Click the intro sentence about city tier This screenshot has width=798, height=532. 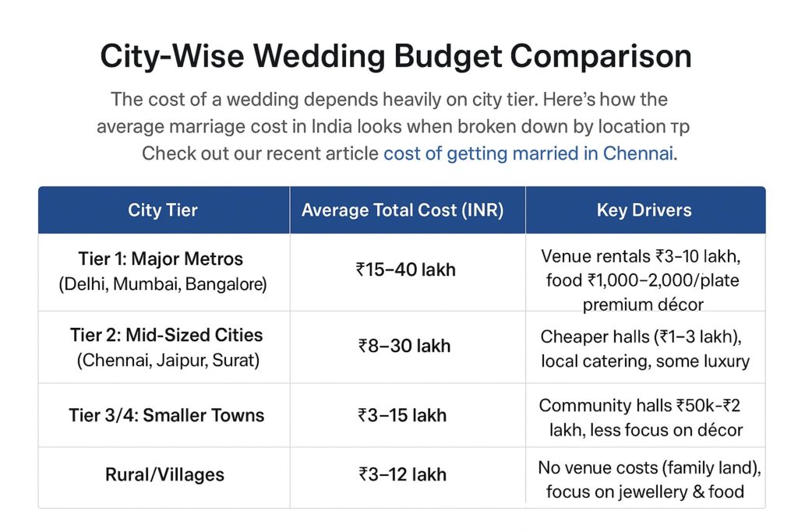coord(390,100)
